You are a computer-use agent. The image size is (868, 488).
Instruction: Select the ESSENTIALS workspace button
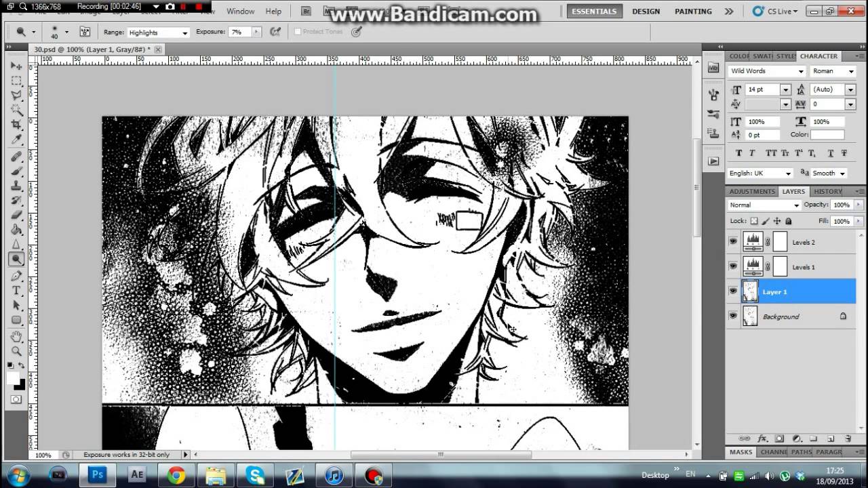coord(594,12)
